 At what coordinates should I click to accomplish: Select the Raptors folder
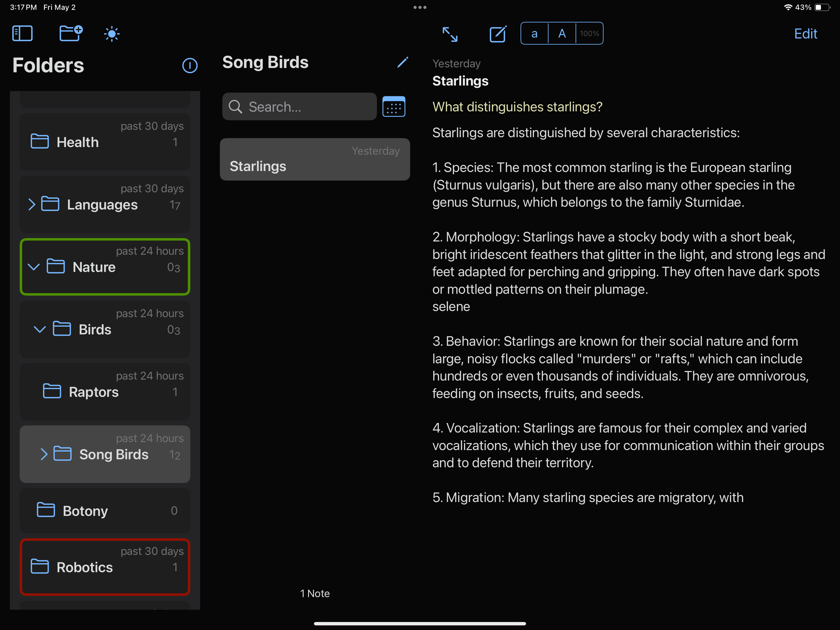point(93,392)
